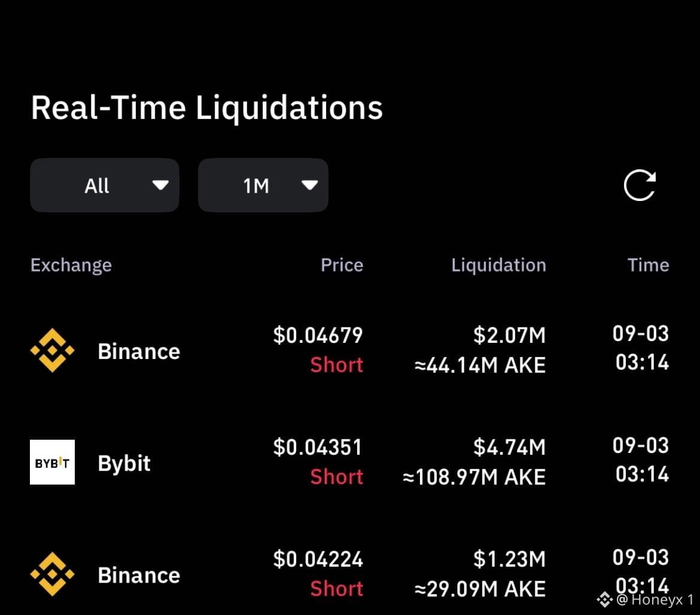Image resolution: width=700 pixels, height=615 pixels.
Task: Click the $1.23M liquidation amount
Action: pyautogui.click(x=509, y=559)
